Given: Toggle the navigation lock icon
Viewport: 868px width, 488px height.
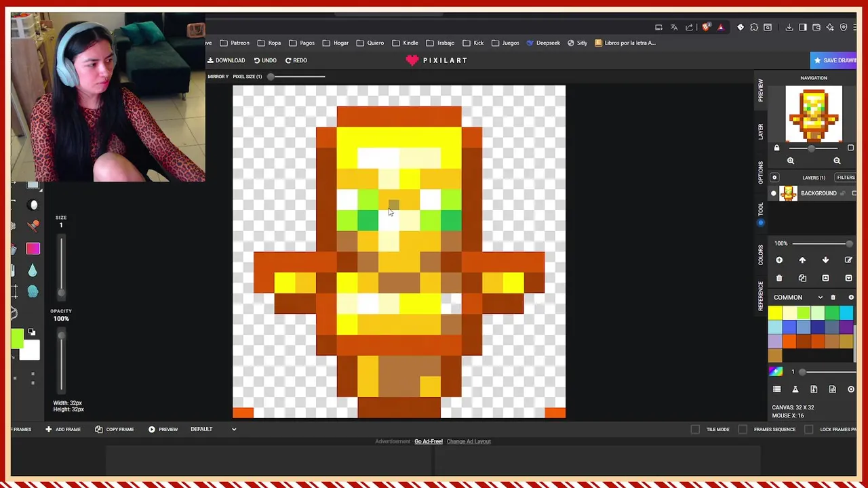Looking at the screenshot, I should pyautogui.click(x=776, y=148).
